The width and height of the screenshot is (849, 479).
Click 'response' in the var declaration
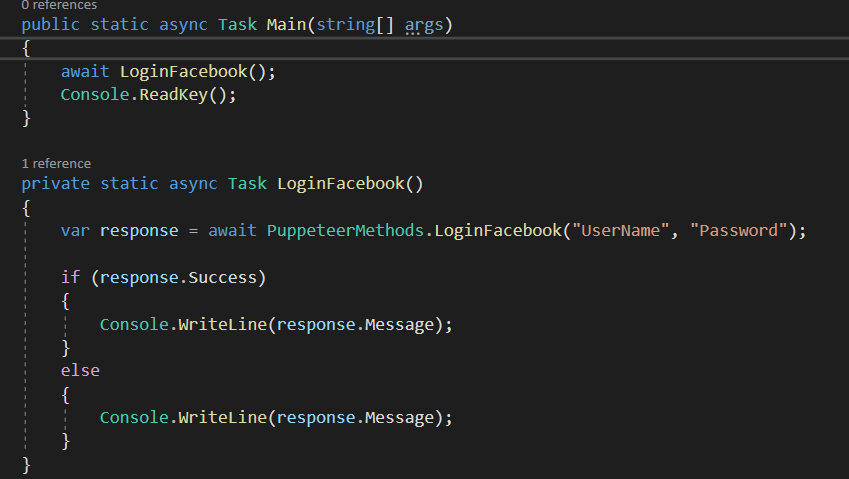tap(139, 231)
